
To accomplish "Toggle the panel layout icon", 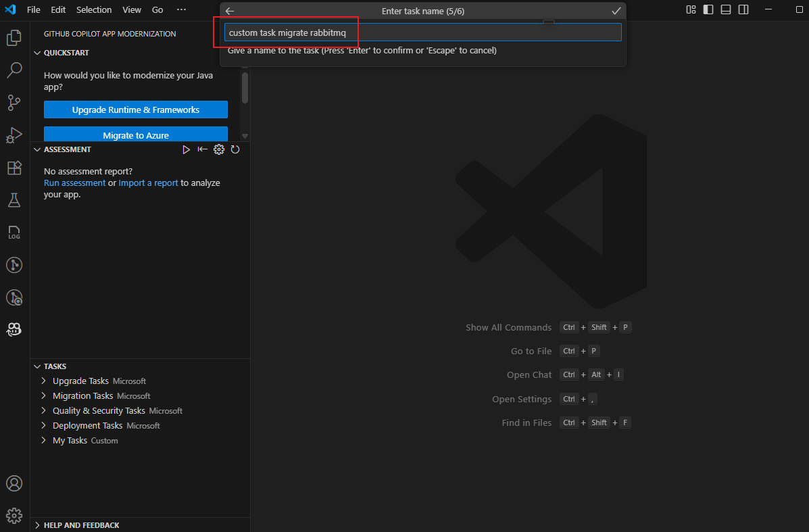I will pyautogui.click(x=725, y=9).
